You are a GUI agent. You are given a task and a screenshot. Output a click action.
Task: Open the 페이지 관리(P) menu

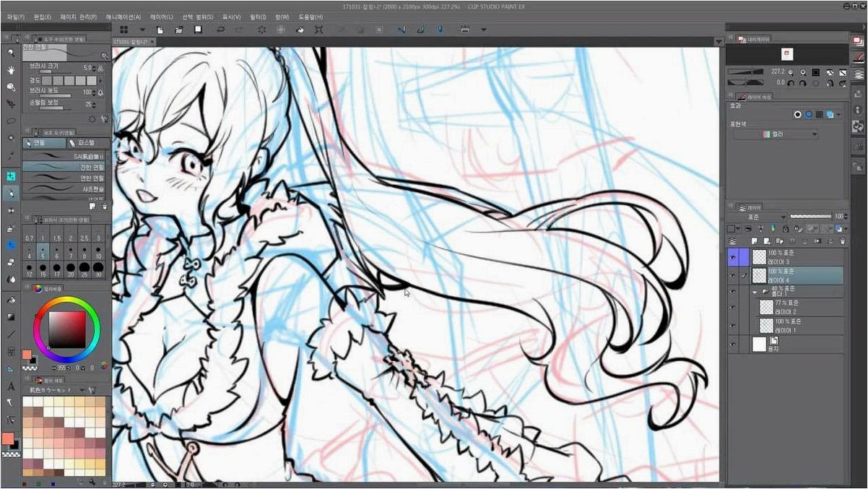coord(79,16)
